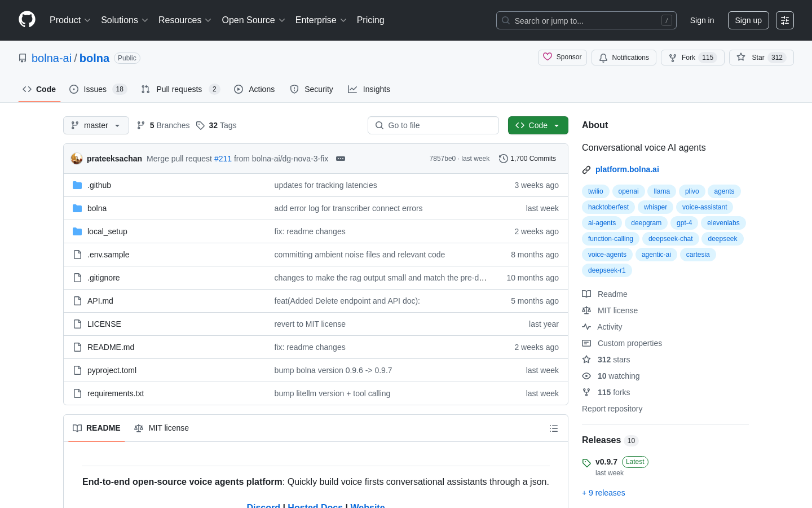Expand the Solutions menu
Viewport: 812px width, 508px height.
[125, 20]
